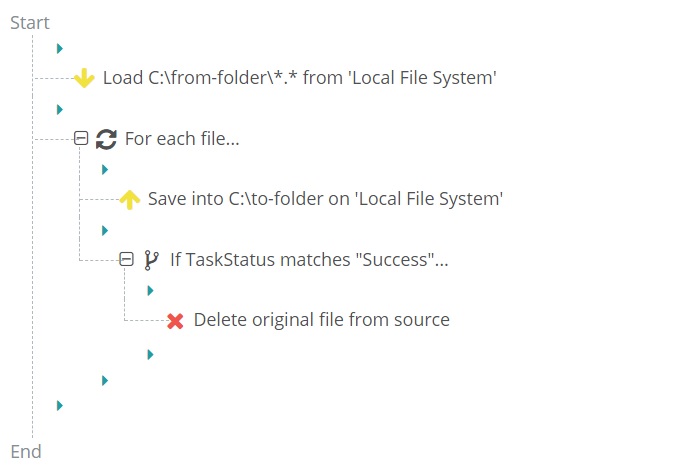697x476 pixels.
Task: Click insertion arrow between Load and For each
Action: 60,109
